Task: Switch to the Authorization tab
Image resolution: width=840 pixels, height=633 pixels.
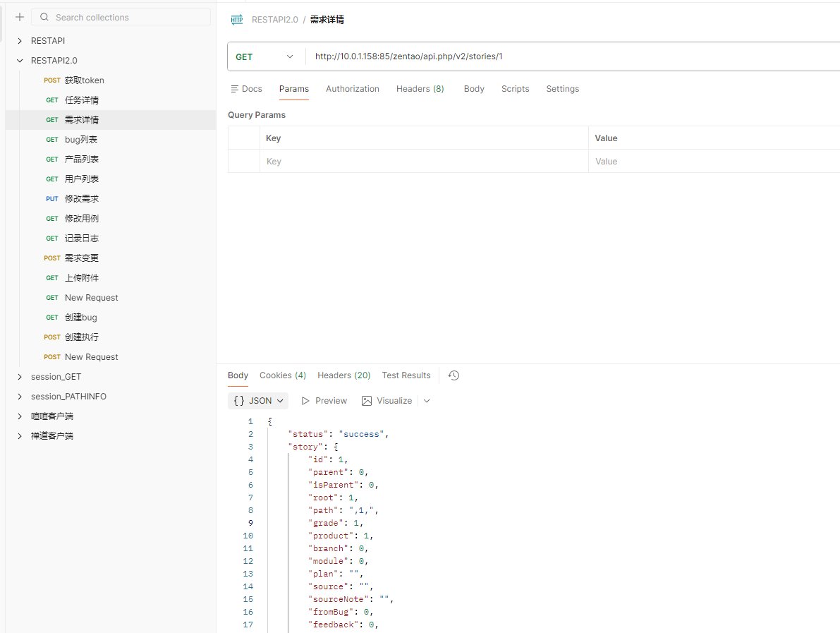Action: click(353, 89)
